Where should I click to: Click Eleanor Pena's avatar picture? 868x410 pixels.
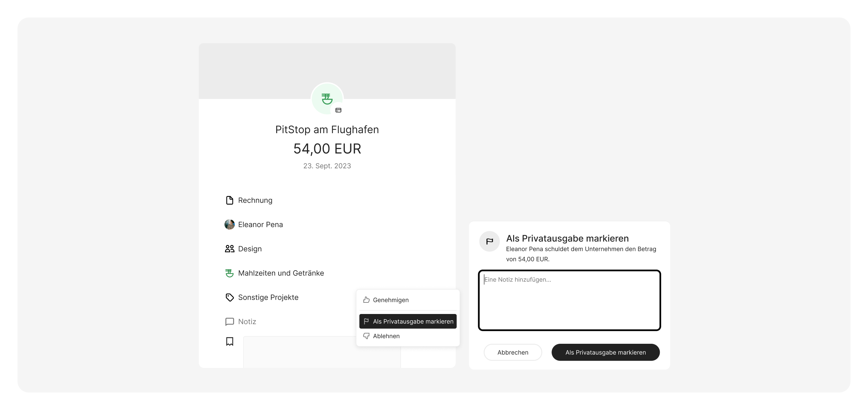tap(230, 225)
